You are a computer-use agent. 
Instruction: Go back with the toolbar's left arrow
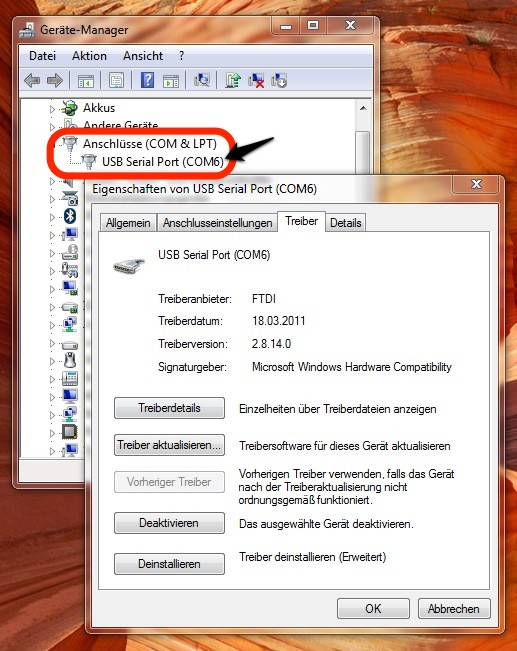[32, 80]
